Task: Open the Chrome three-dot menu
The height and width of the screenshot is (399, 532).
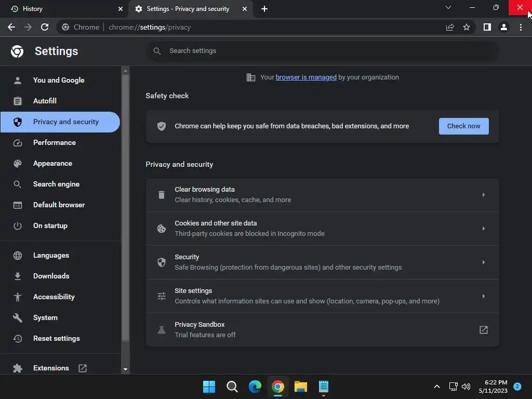Action: click(521, 27)
